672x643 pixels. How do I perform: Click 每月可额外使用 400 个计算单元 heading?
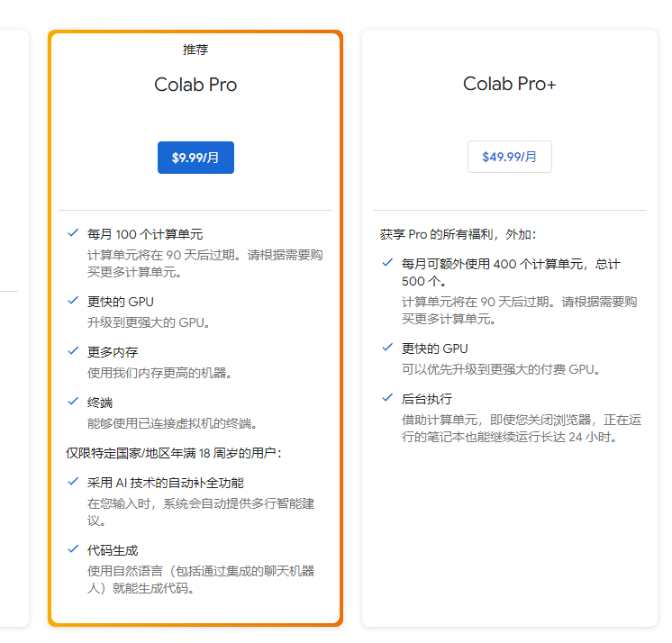coord(511,273)
